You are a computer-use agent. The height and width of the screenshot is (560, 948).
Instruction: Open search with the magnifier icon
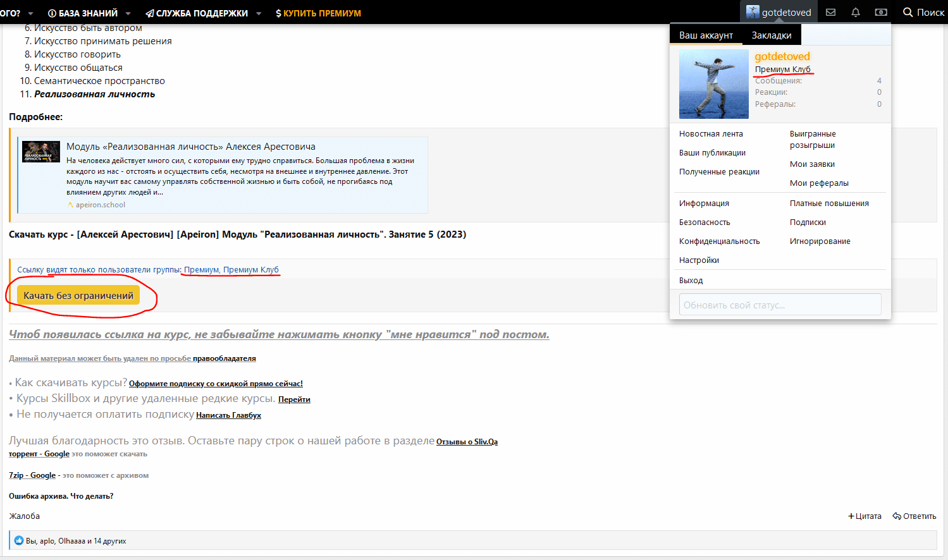coord(908,12)
